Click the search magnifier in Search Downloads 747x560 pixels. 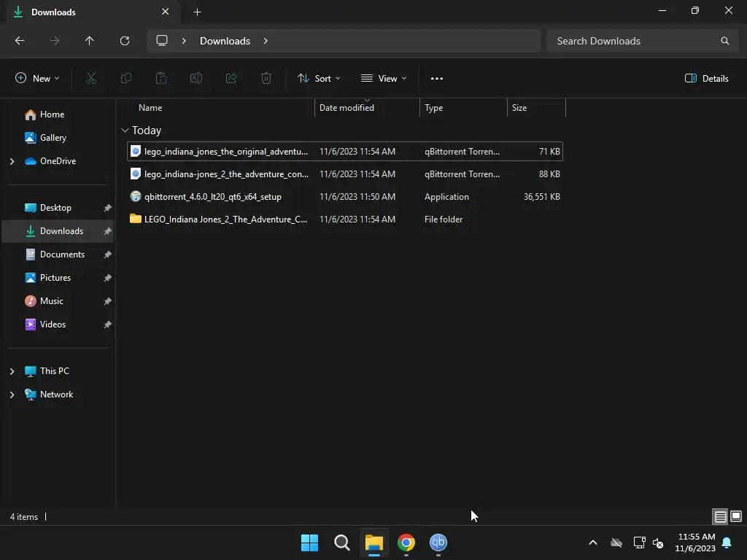click(724, 41)
